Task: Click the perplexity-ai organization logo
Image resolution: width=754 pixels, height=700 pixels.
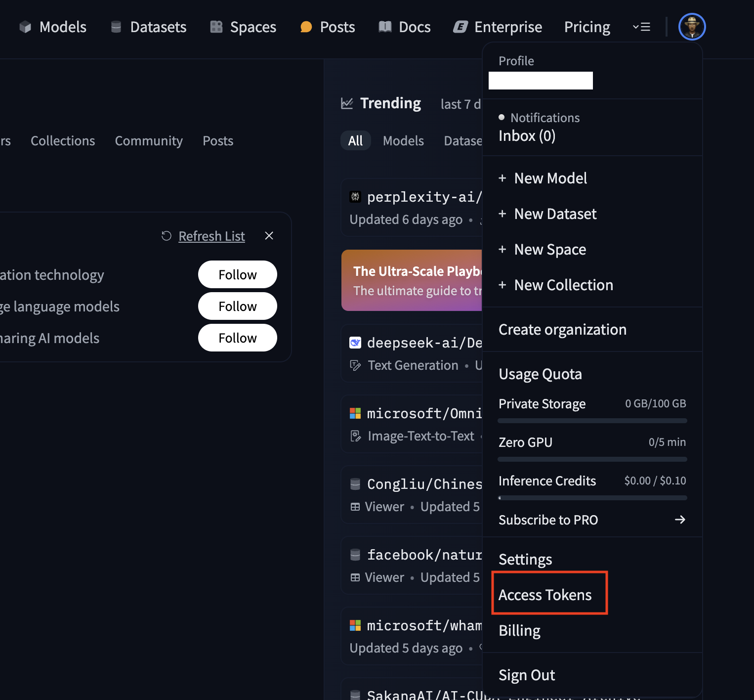Action: [355, 197]
